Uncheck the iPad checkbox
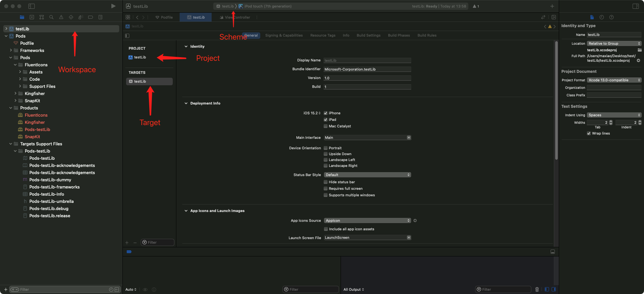 pyautogui.click(x=326, y=120)
